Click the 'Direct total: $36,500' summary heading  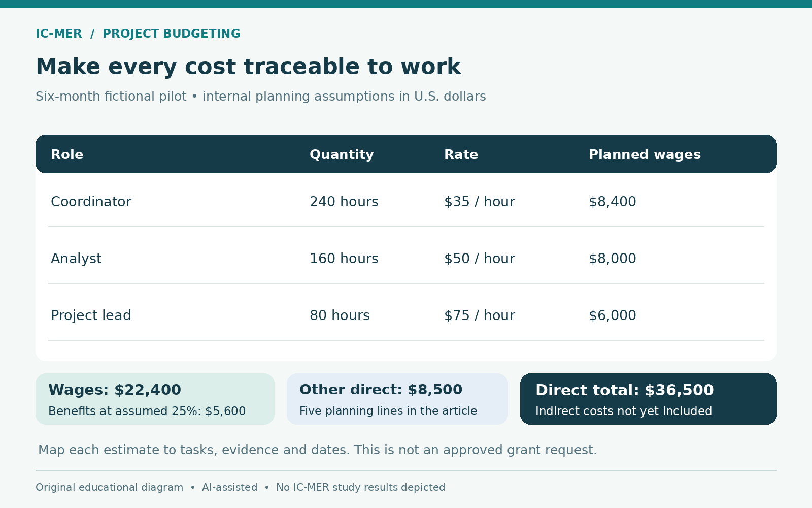[x=625, y=390]
